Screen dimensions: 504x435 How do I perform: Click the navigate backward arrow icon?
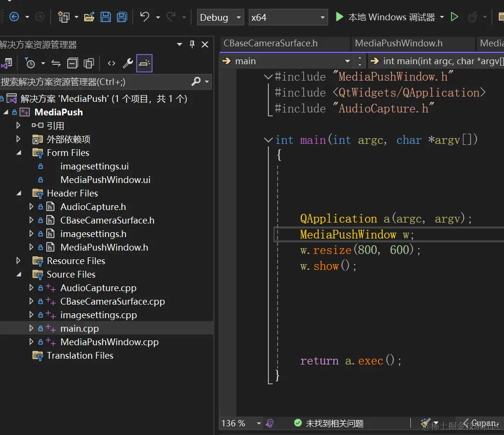(x=14, y=17)
